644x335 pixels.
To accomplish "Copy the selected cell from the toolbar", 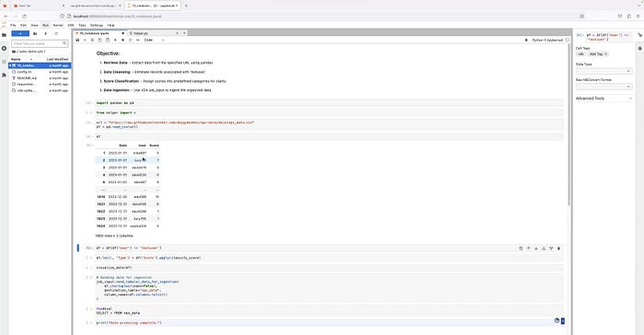I will 99,40.
